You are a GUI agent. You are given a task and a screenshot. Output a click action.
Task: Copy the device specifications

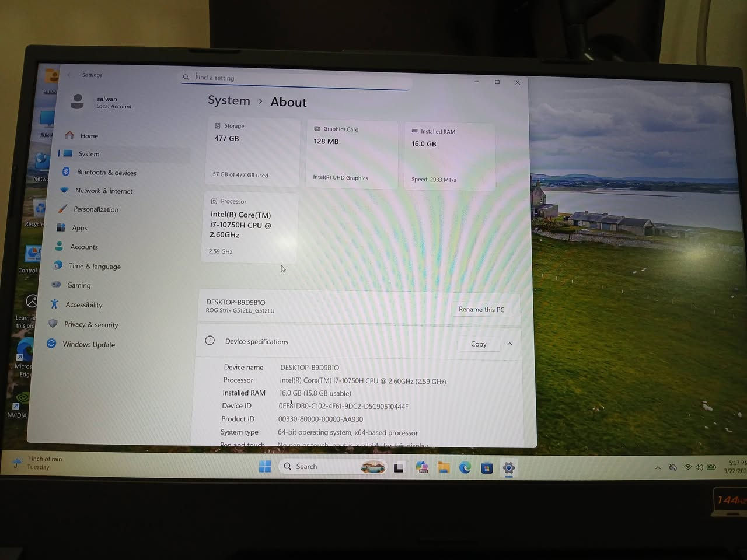(478, 344)
